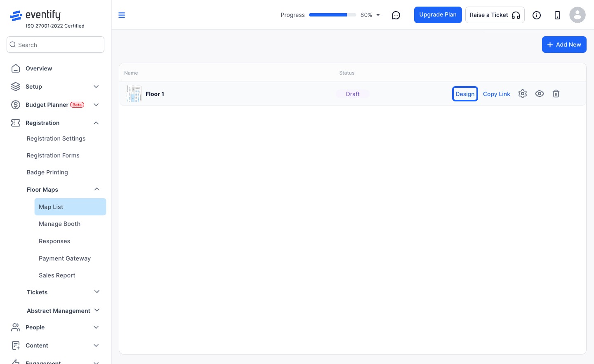Viewport: 594px width, 364px height.
Task: Select Map List in sidebar
Action: point(70,207)
